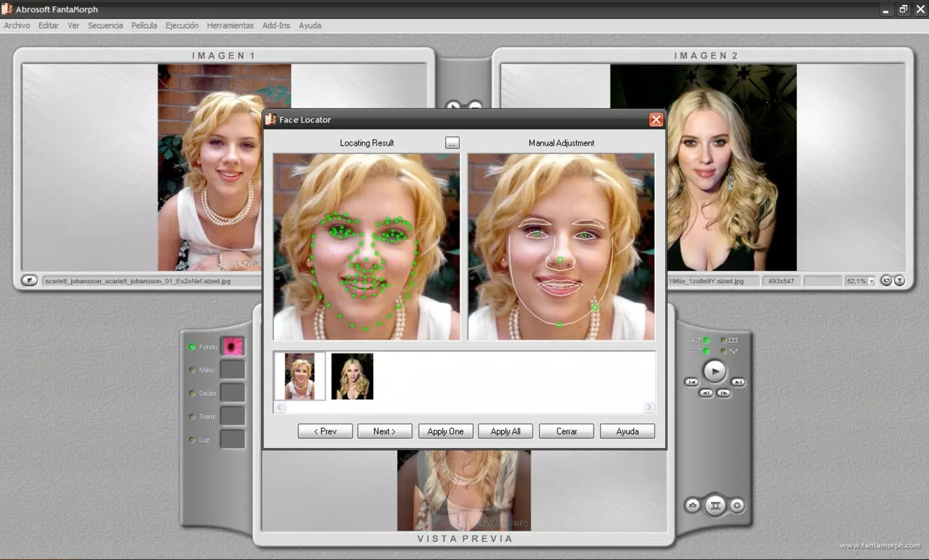Image resolution: width=929 pixels, height=560 pixels.
Task: Click the Apply All button
Action: [505, 431]
